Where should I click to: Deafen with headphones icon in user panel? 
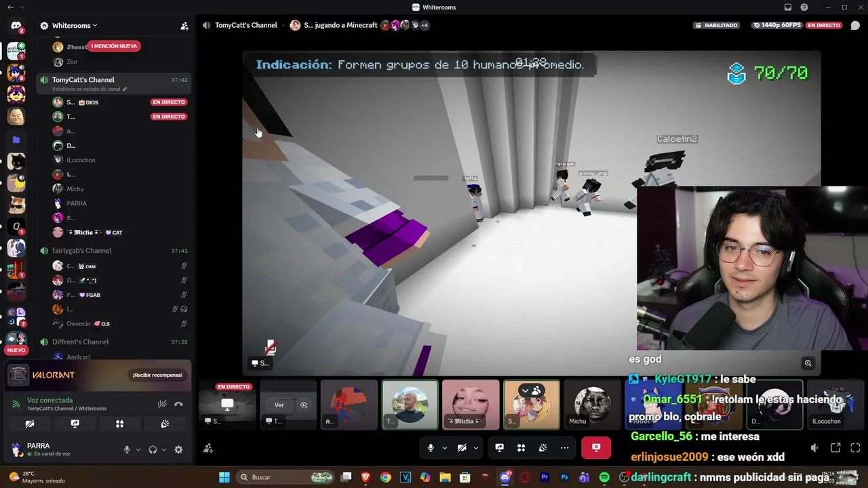click(153, 449)
